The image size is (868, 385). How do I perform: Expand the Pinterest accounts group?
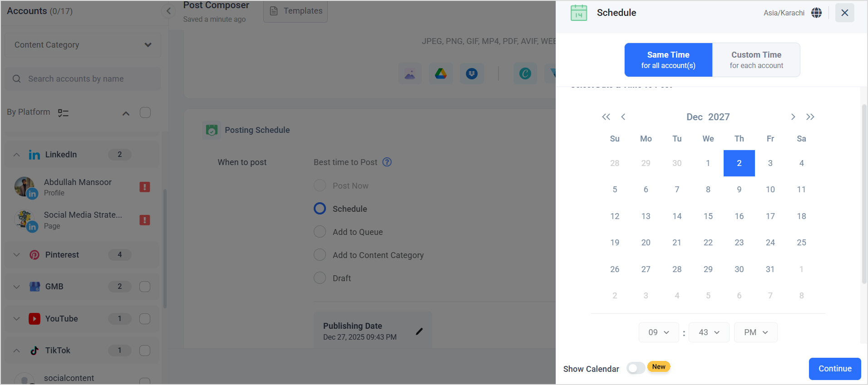coord(17,255)
